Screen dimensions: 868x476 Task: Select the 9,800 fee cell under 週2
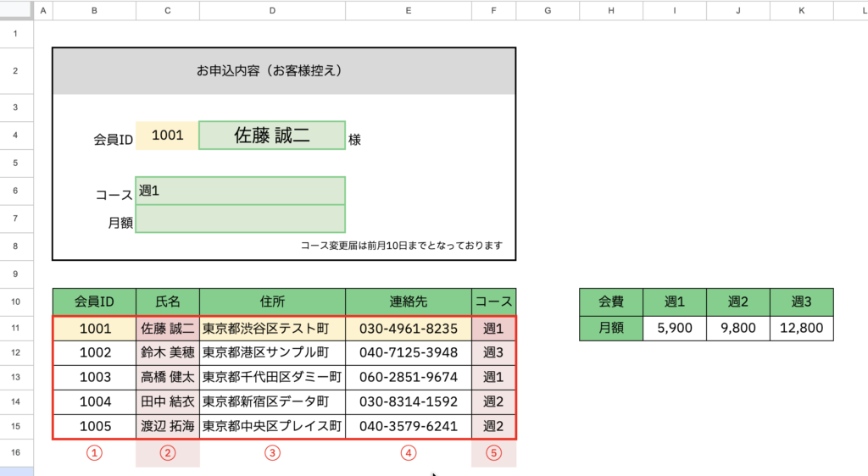[738, 328]
